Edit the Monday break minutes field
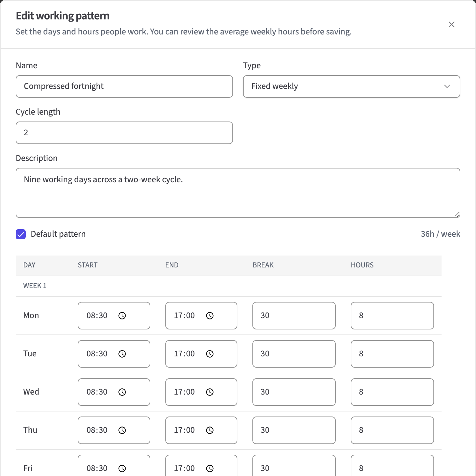This screenshot has height=476, width=476. [294, 316]
